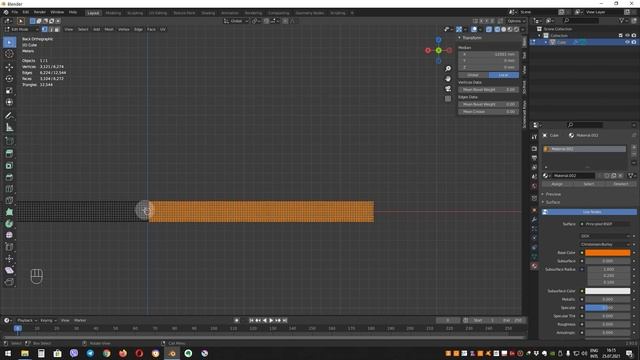Choose the Rotate tool
Image resolution: width=640 pixels, height=360 pixels.
tap(9, 79)
